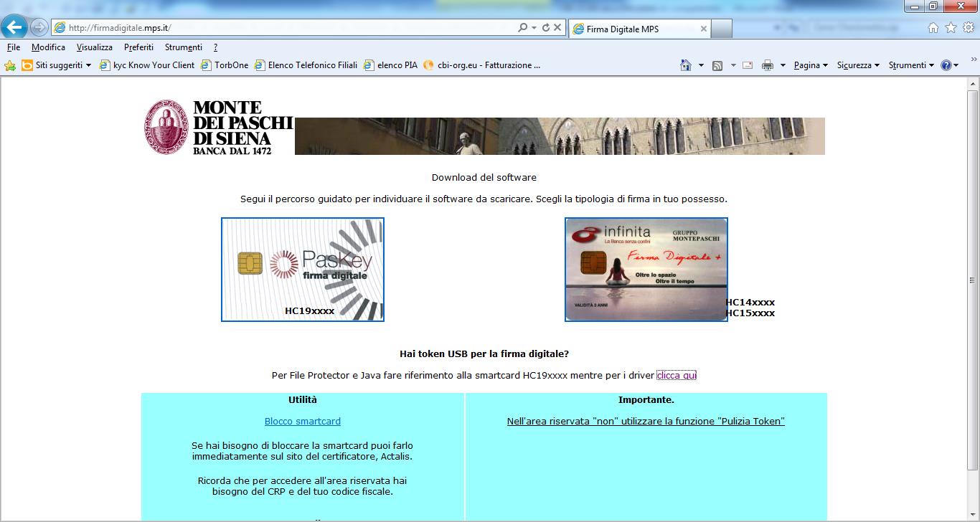Image resolution: width=980 pixels, height=522 pixels.
Task: Open Favorites star icon at top right
Action: (x=951, y=28)
